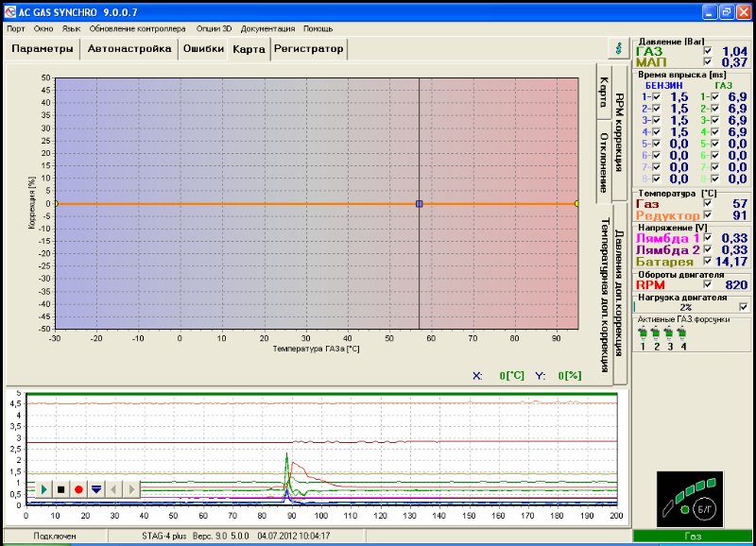Click active gas injector 3 icon
This screenshot has height=546, width=756.
pyautogui.click(x=669, y=333)
